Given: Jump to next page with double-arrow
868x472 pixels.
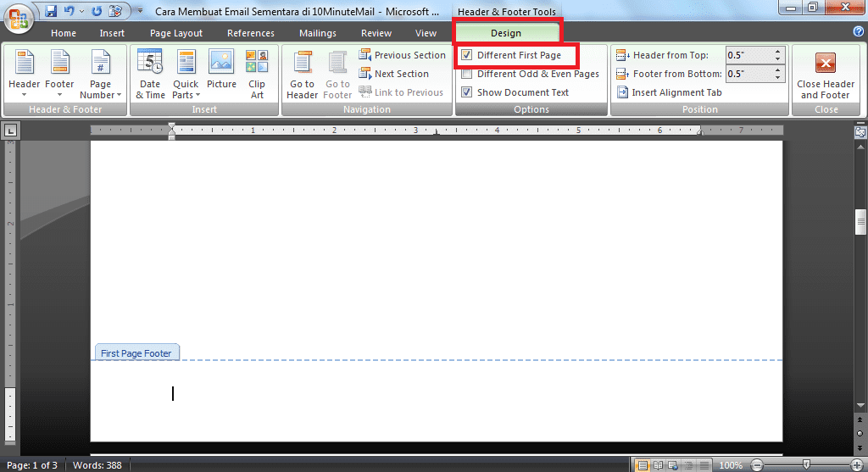Looking at the screenshot, I should click(860, 447).
